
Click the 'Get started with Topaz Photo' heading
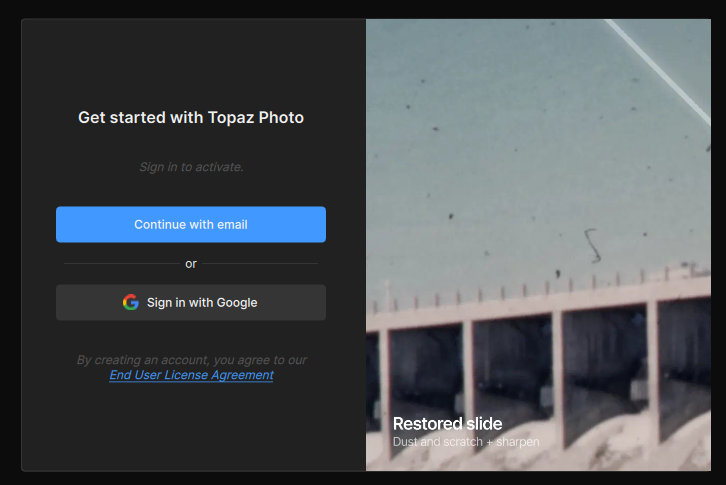coord(191,118)
